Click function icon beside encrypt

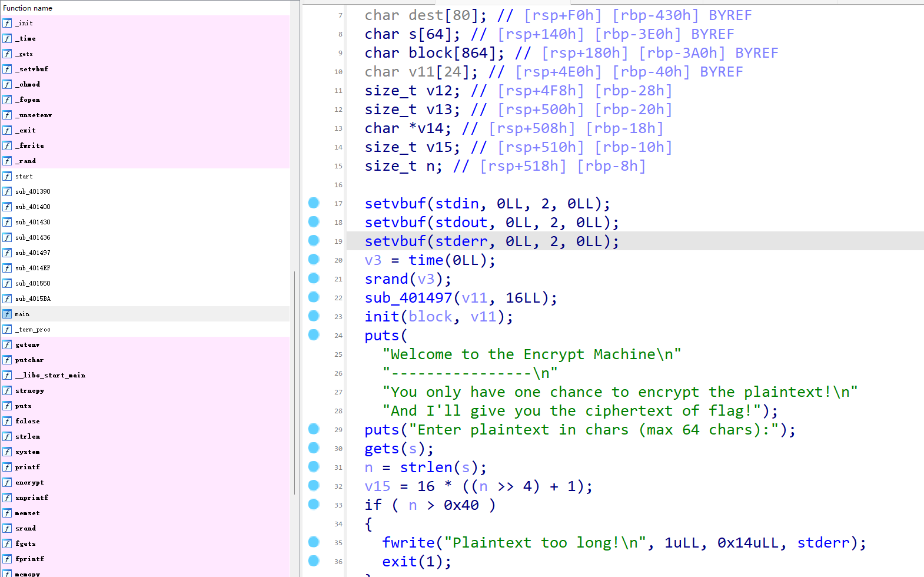click(x=7, y=482)
